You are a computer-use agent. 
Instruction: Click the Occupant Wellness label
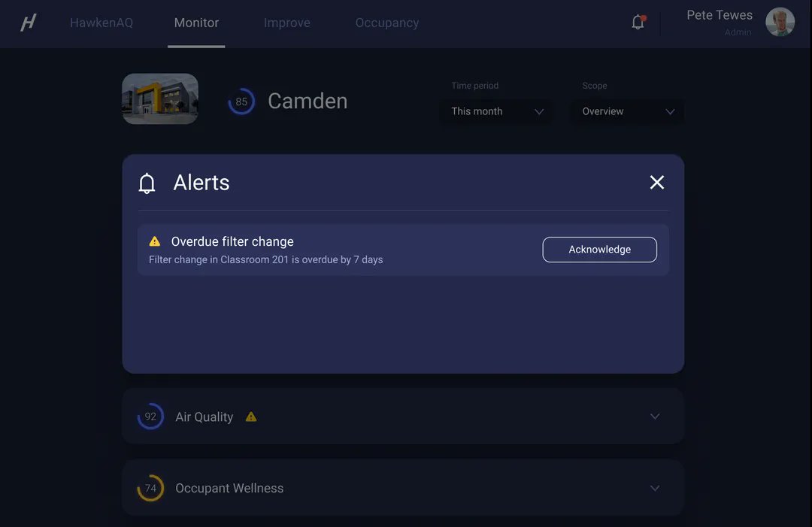tap(229, 488)
